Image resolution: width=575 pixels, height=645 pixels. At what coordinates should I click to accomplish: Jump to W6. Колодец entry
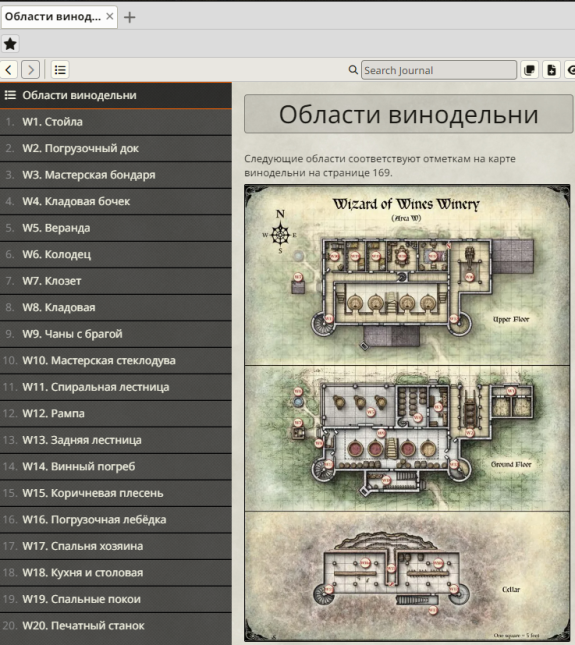[116, 254]
